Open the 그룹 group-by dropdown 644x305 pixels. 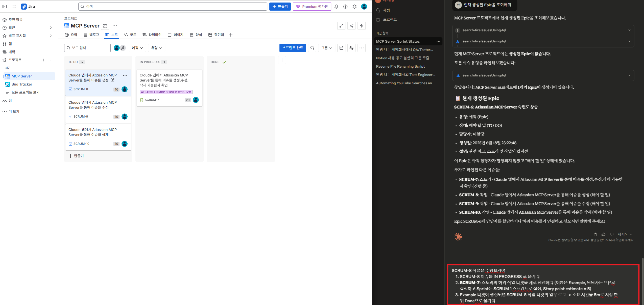point(327,48)
